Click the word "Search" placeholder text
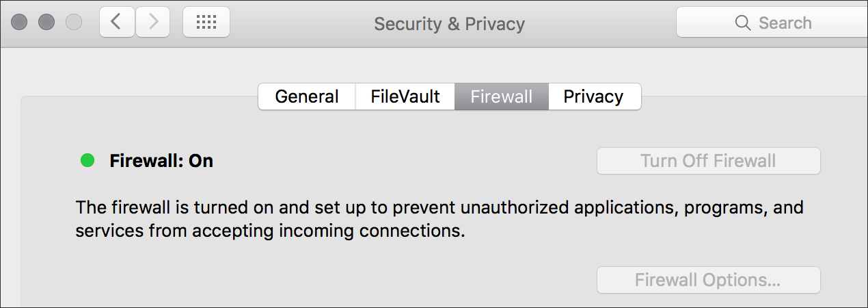868x308 pixels. pyautogui.click(x=785, y=23)
